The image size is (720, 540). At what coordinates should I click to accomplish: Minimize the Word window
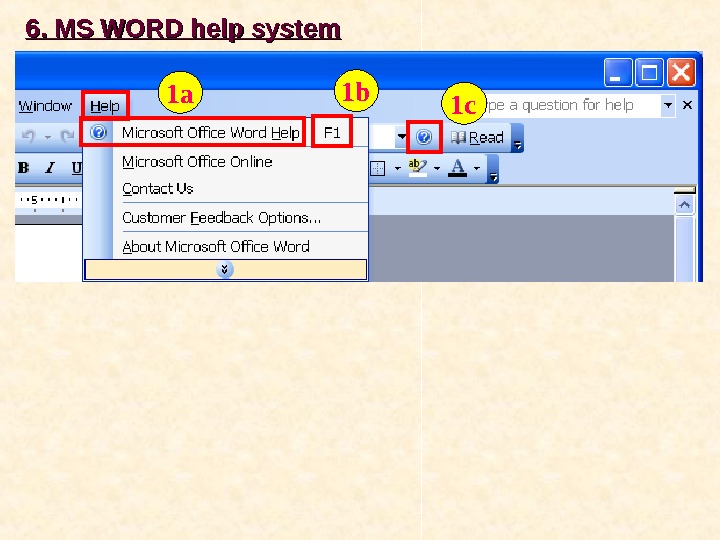(618, 73)
